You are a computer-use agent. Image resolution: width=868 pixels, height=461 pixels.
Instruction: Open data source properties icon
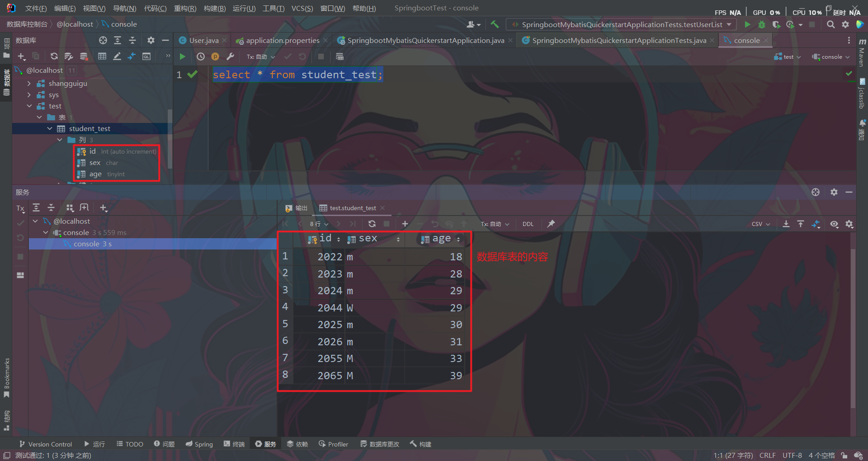(x=69, y=56)
